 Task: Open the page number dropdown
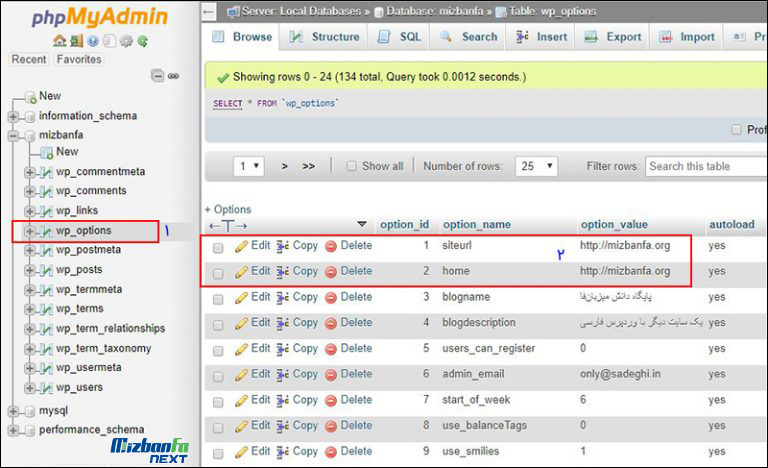pos(249,166)
